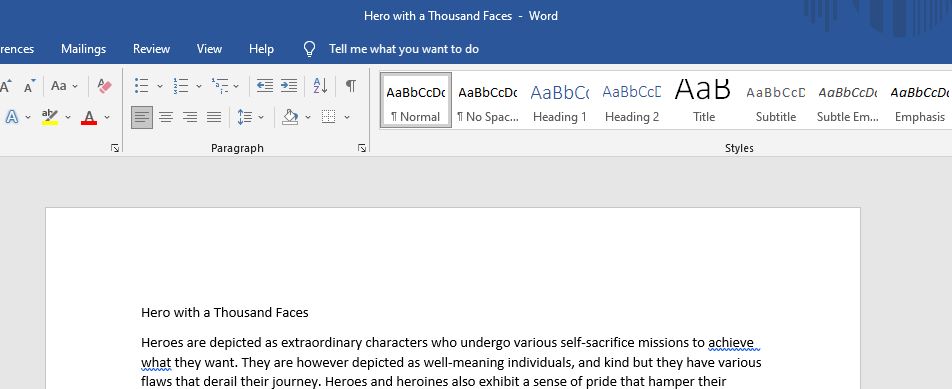Image resolution: width=952 pixels, height=389 pixels.
Task: Toggle Show/Hide paragraph marks
Action: (x=351, y=86)
